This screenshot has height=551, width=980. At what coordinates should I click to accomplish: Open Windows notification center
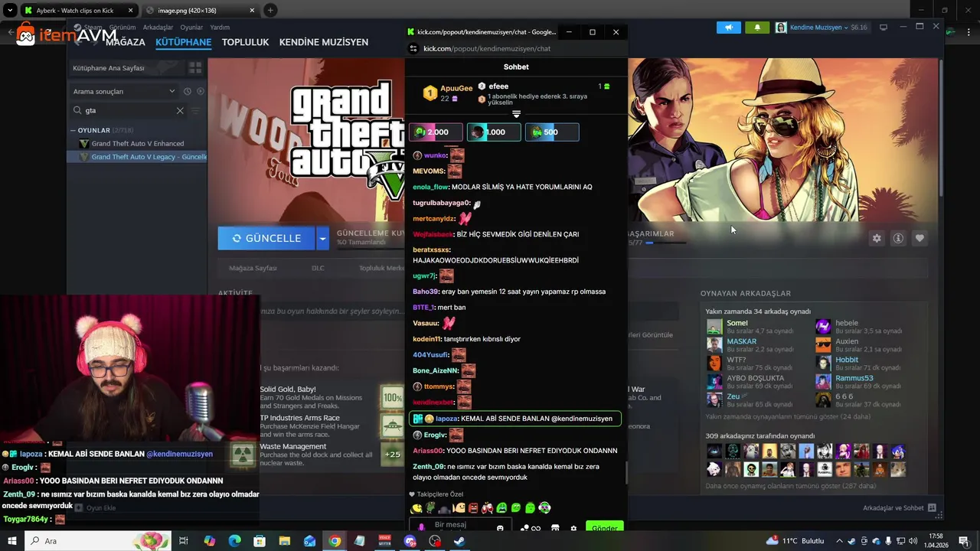(x=964, y=541)
